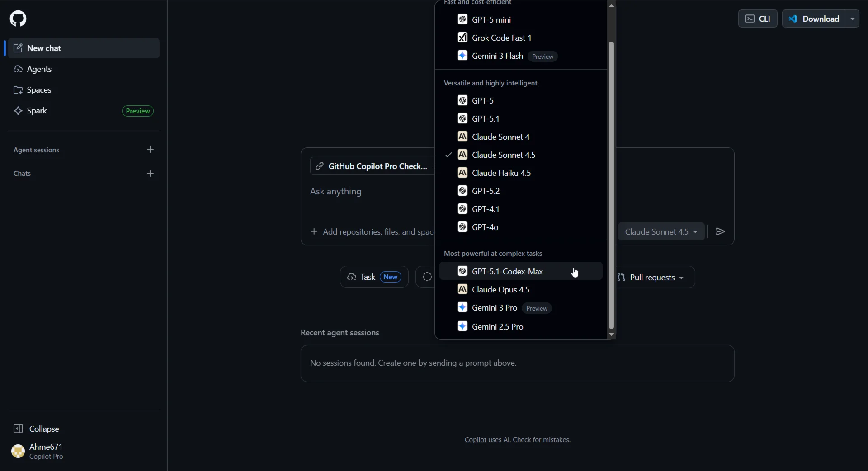Click the Collapse sidebar icon
This screenshot has height=471, width=868.
click(18, 429)
